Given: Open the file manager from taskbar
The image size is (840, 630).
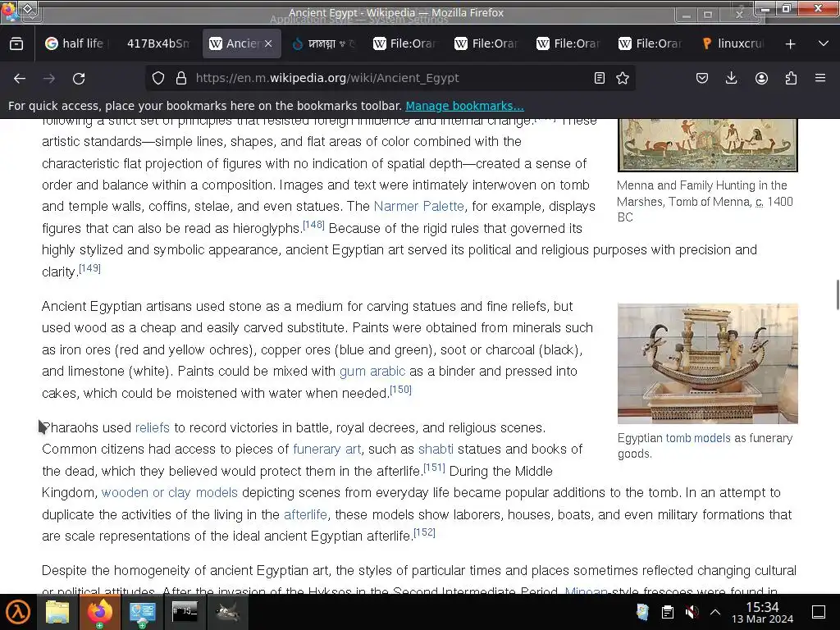Looking at the screenshot, I should [57, 612].
